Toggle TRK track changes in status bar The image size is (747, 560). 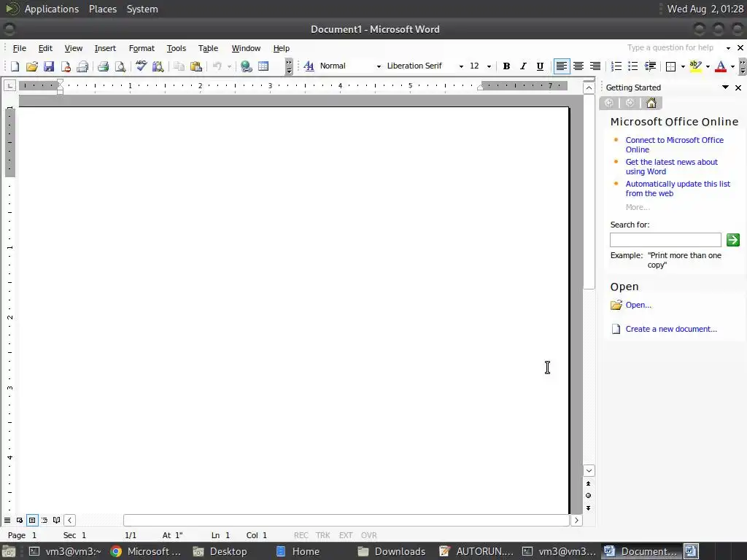point(322,535)
